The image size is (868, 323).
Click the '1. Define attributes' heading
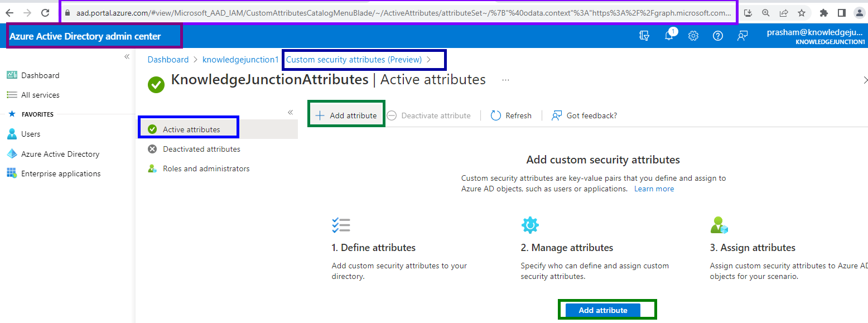pyautogui.click(x=374, y=248)
